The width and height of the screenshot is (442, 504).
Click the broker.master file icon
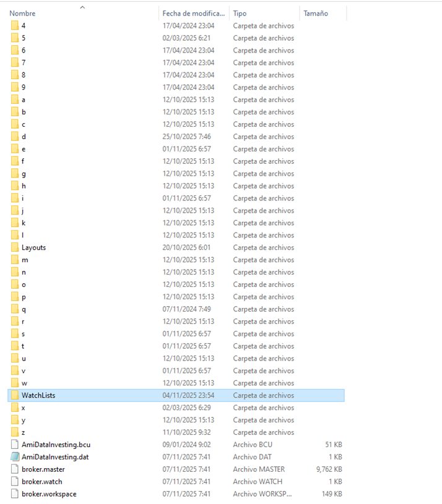tap(15, 469)
